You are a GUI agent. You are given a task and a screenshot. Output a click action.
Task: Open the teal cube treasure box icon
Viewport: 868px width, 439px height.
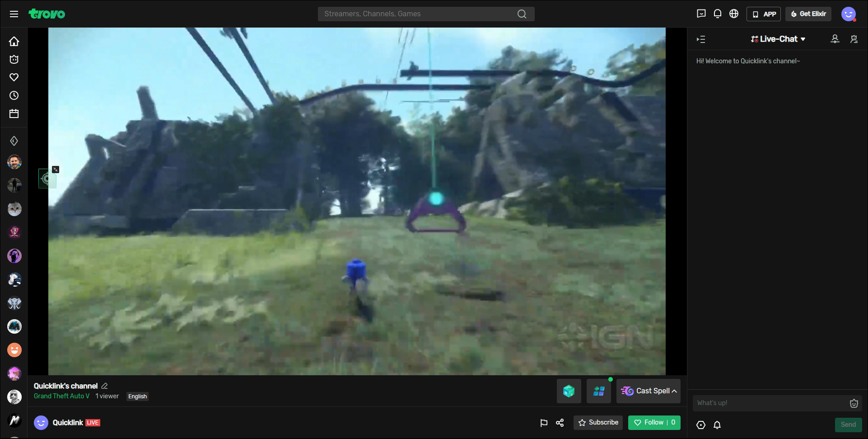coord(569,391)
